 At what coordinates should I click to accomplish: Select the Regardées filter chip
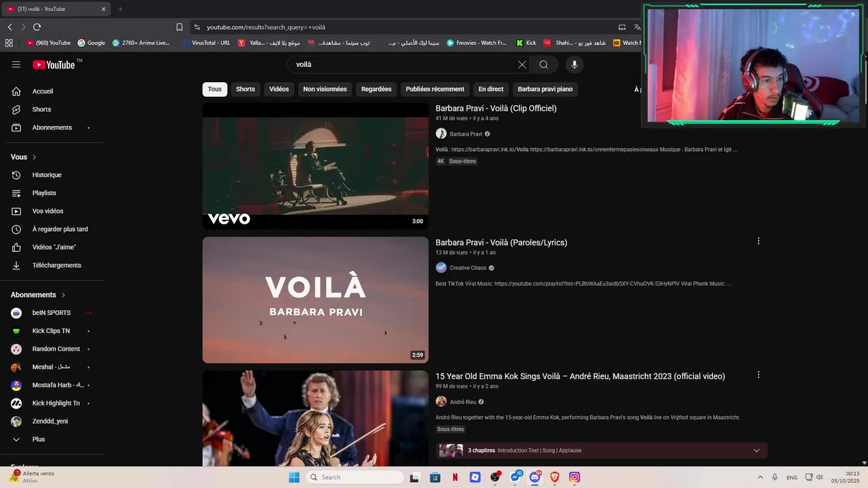(376, 89)
